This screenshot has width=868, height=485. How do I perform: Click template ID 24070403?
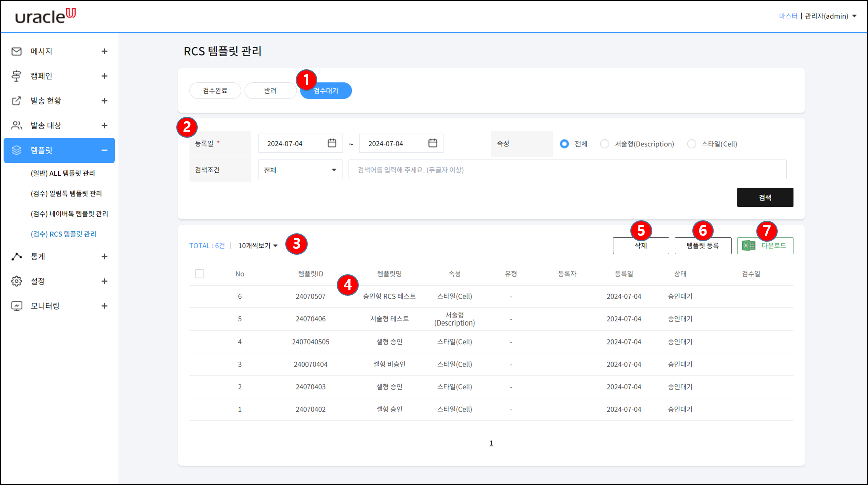[311, 387]
